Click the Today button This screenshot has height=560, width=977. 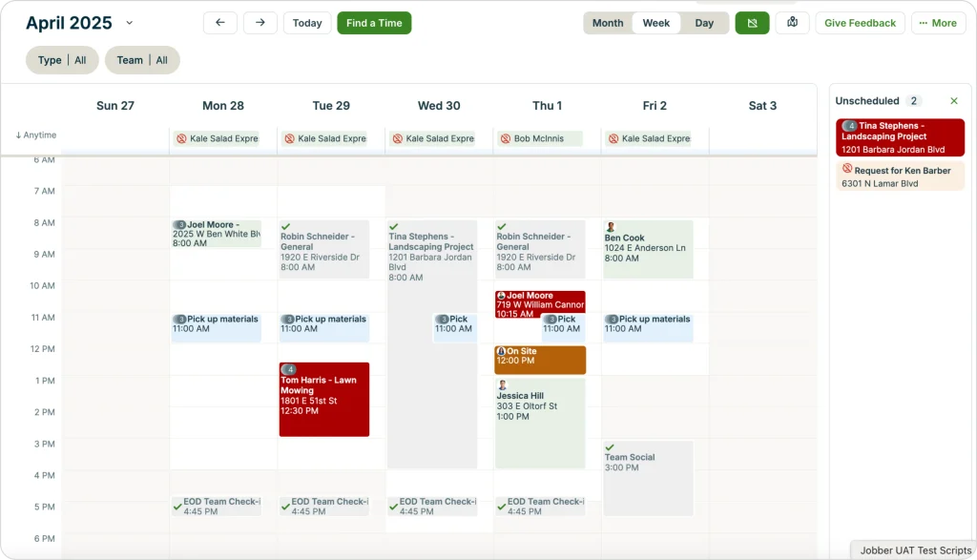coord(306,22)
